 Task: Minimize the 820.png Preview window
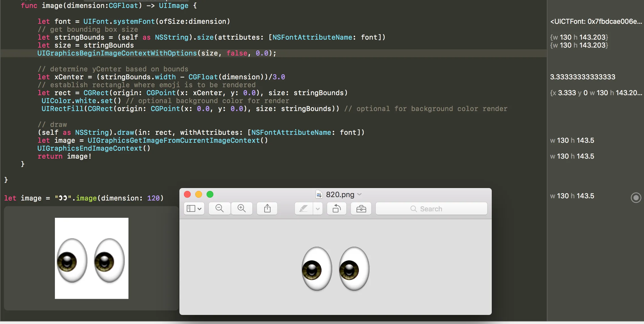pos(199,194)
